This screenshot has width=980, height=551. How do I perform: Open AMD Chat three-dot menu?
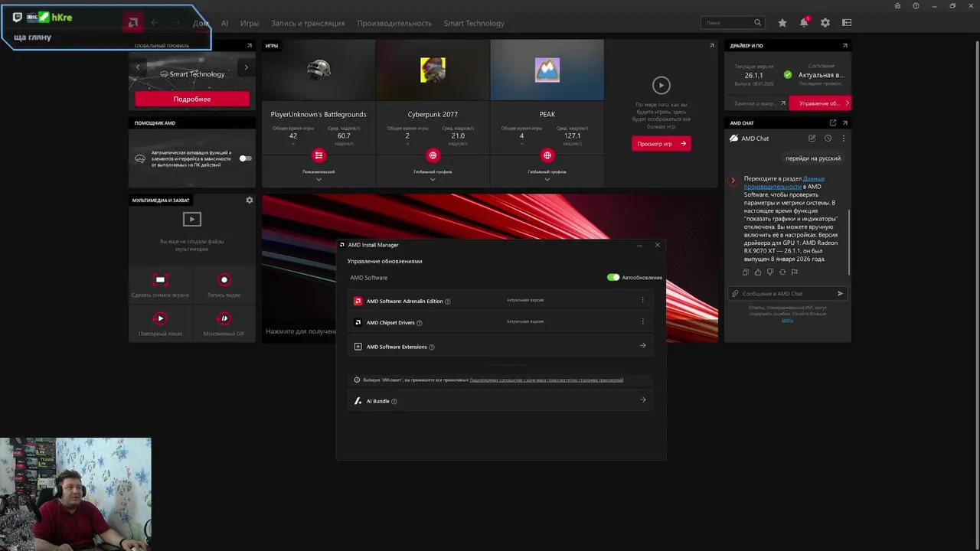[844, 139]
